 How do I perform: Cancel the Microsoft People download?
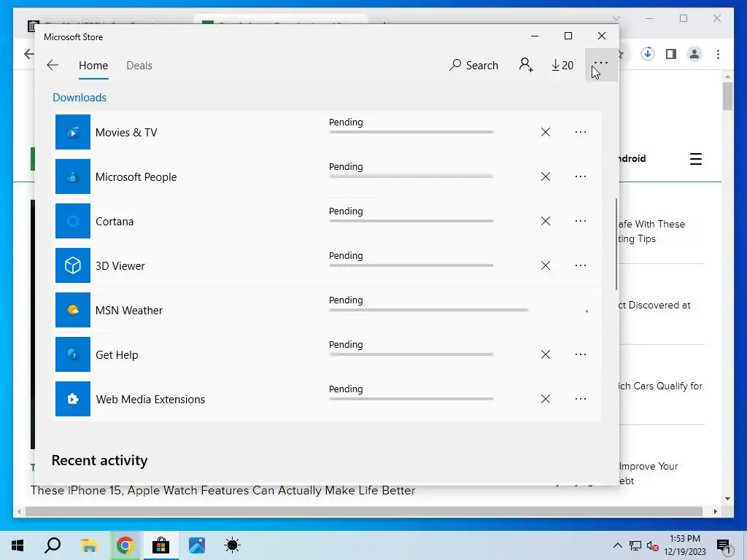[x=546, y=176]
